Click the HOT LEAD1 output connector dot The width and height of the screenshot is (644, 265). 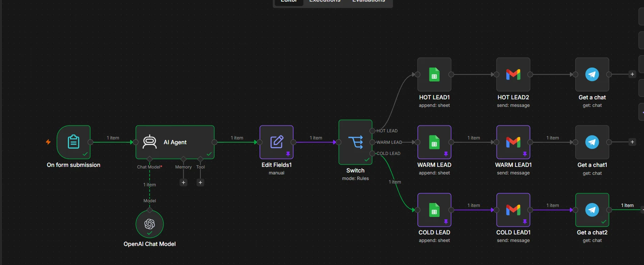(451, 74)
